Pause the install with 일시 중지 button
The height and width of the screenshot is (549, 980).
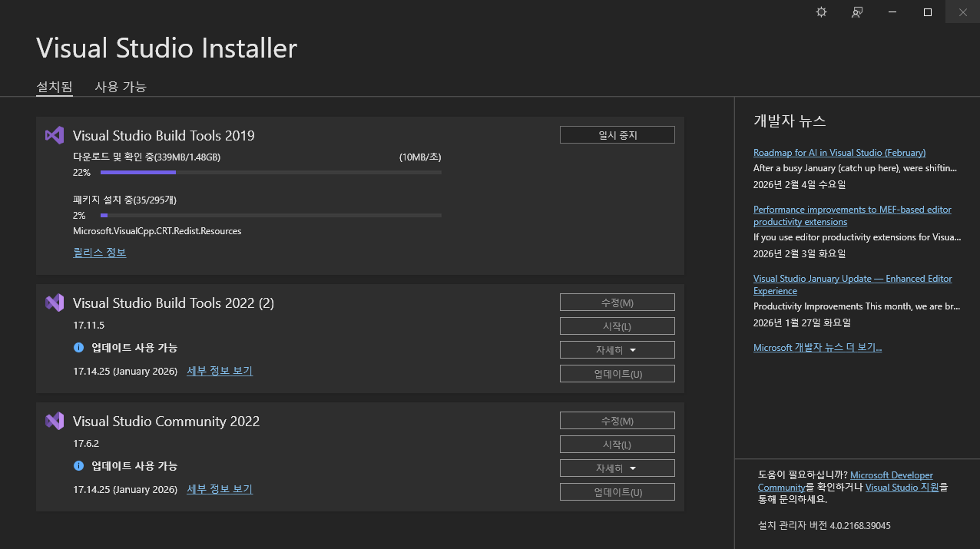617,135
